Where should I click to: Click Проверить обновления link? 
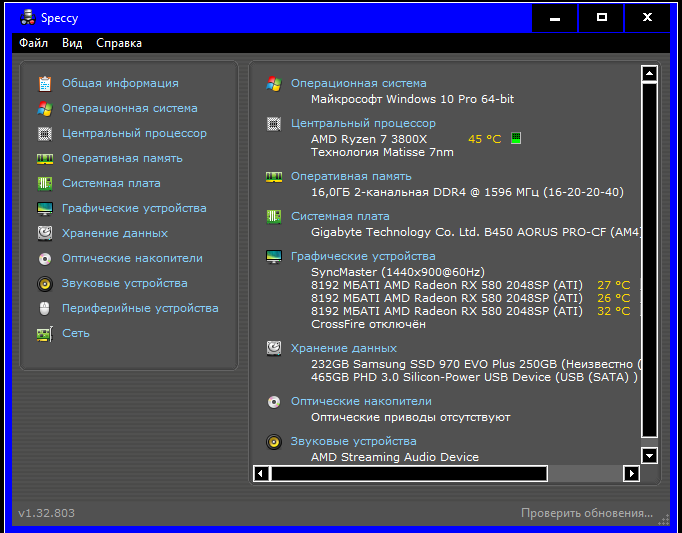point(587,513)
